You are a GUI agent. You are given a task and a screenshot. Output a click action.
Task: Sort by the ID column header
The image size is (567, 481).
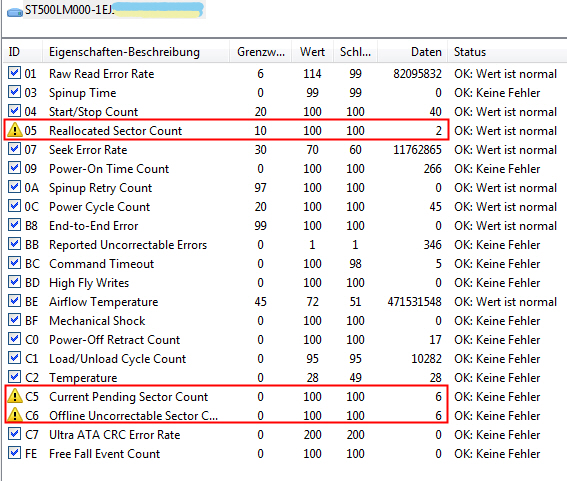(22, 52)
